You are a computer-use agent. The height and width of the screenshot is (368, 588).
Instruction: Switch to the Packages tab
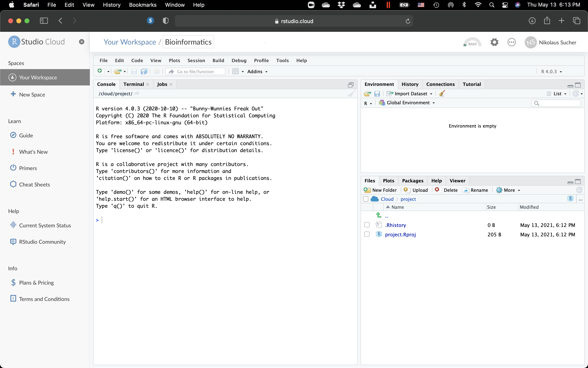click(413, 181)
